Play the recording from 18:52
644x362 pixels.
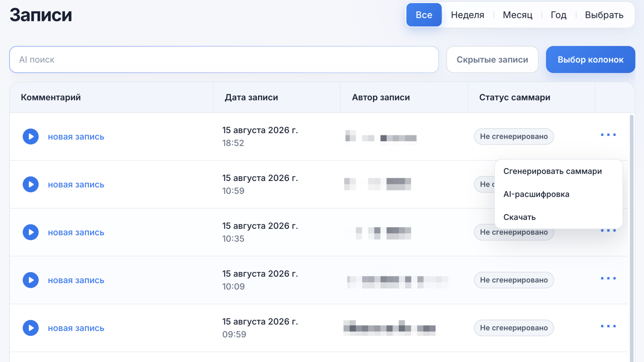(31, 136)
